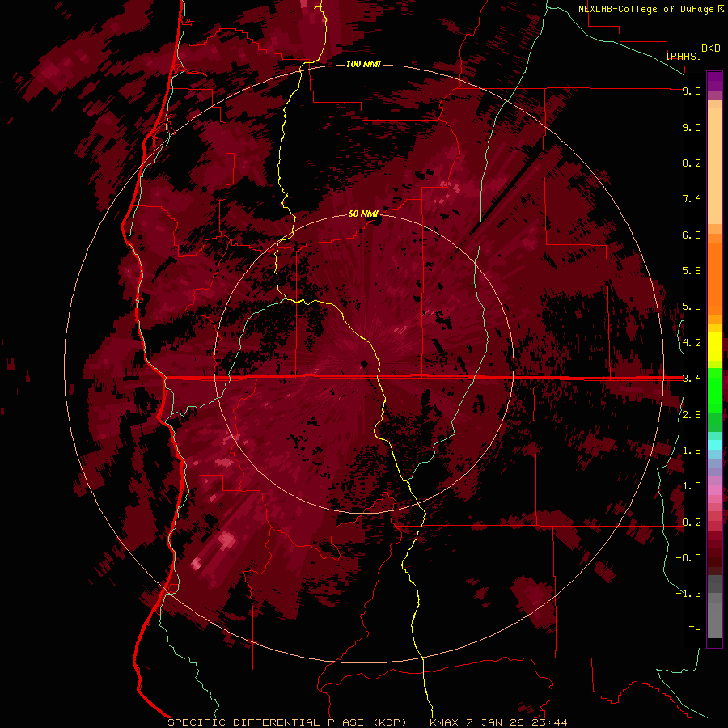
Task: Click the 1.0 scale value
Action: pos(692,486)
